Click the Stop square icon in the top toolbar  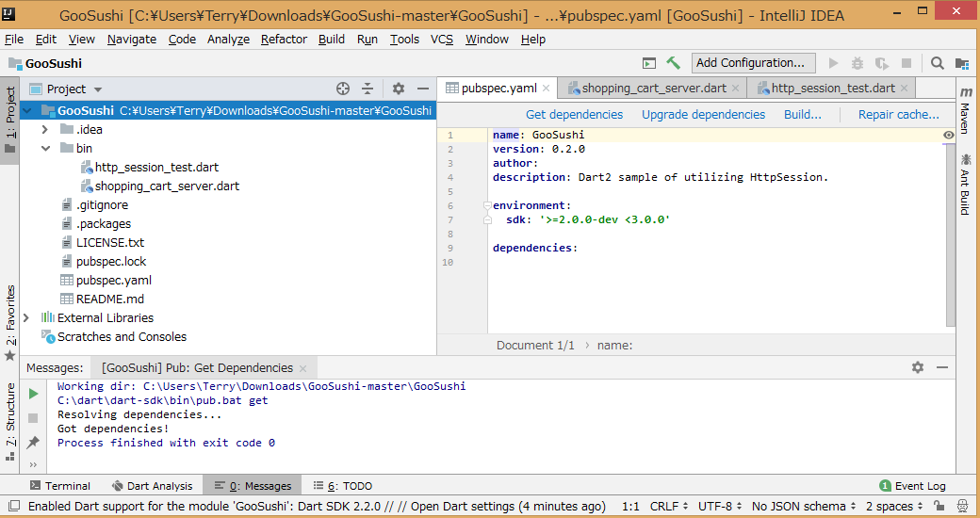906,63
